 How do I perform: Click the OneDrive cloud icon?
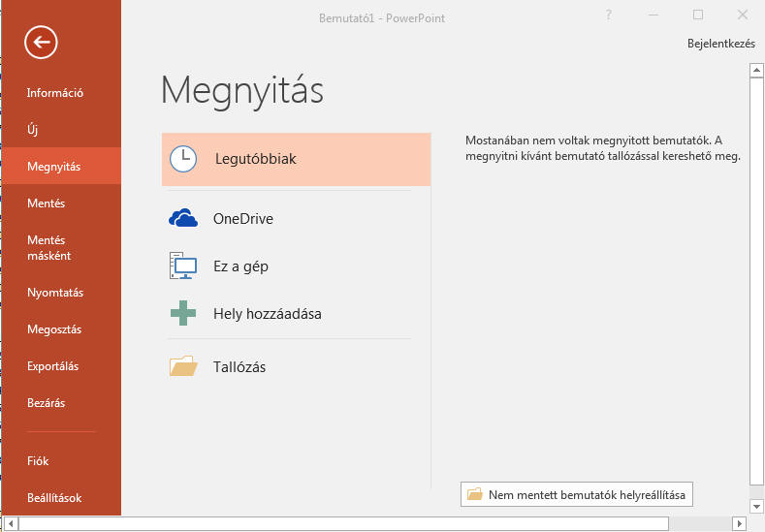[183, 218]
